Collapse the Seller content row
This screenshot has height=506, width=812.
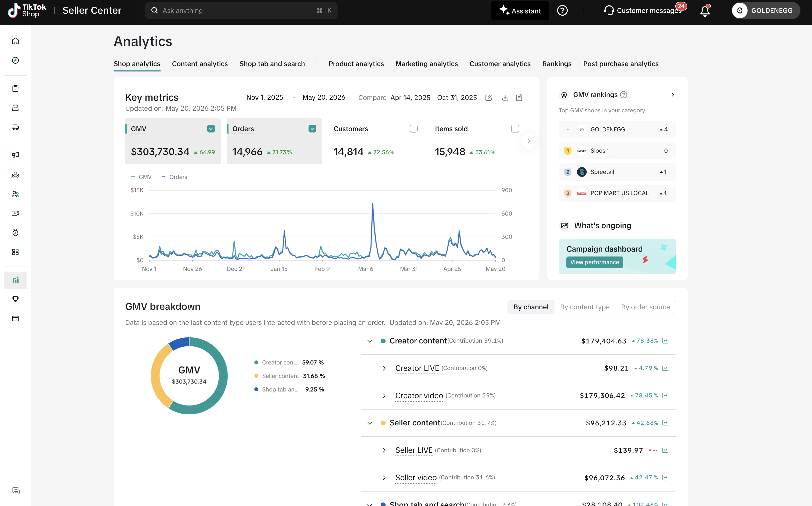click(369, 423)
